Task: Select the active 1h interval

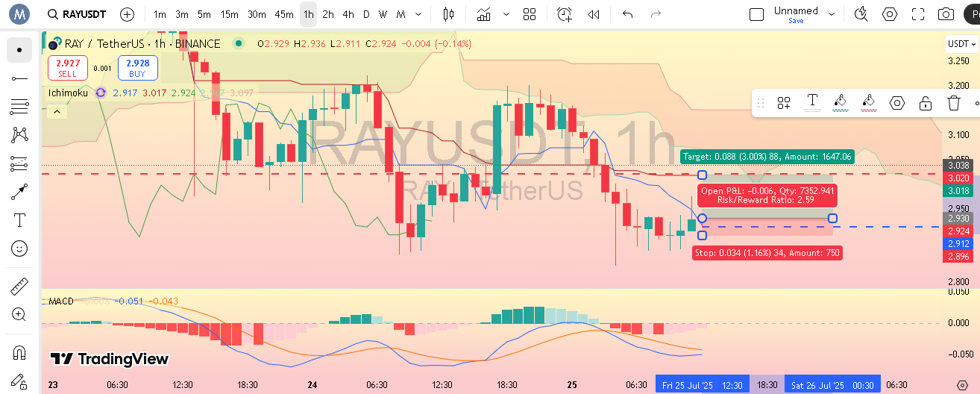Action: pyautogui.click(x=308, y=14)
